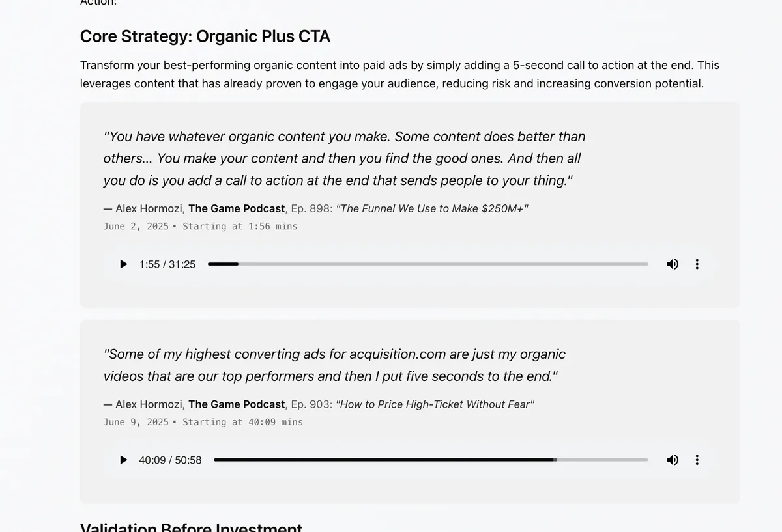The width and height of the screenshot is (782, 532).
Task: Click the "Starting at 40:09 mins" timestamp
Action: point(242,422)
